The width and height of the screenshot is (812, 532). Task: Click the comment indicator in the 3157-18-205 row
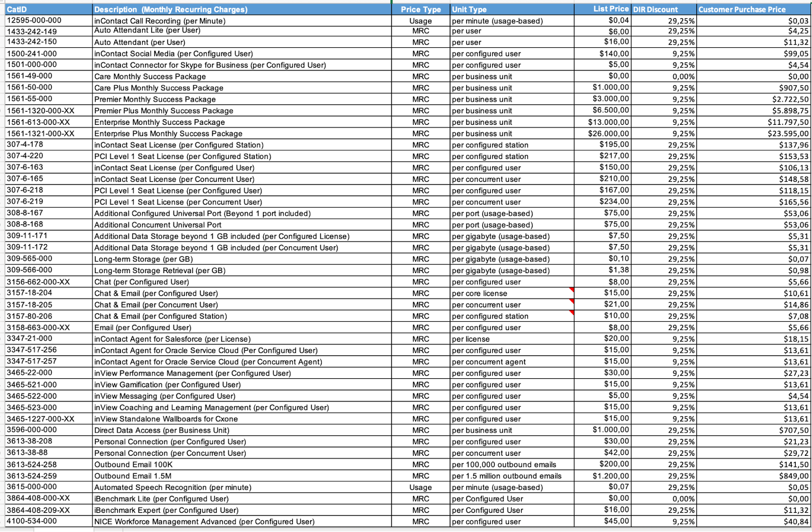(x=572, y=302)
